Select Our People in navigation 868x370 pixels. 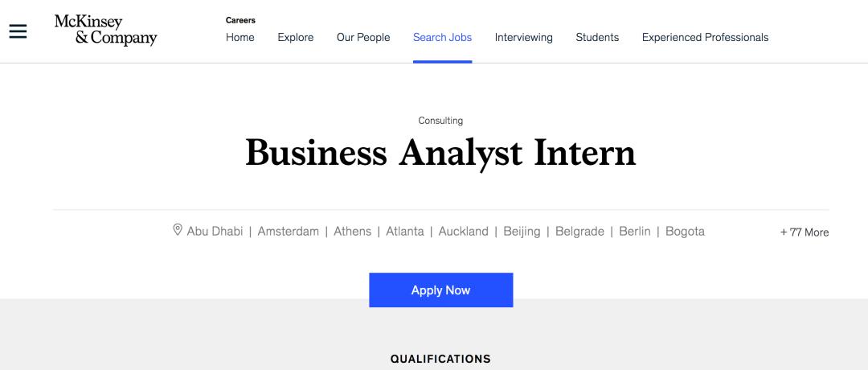363,37
